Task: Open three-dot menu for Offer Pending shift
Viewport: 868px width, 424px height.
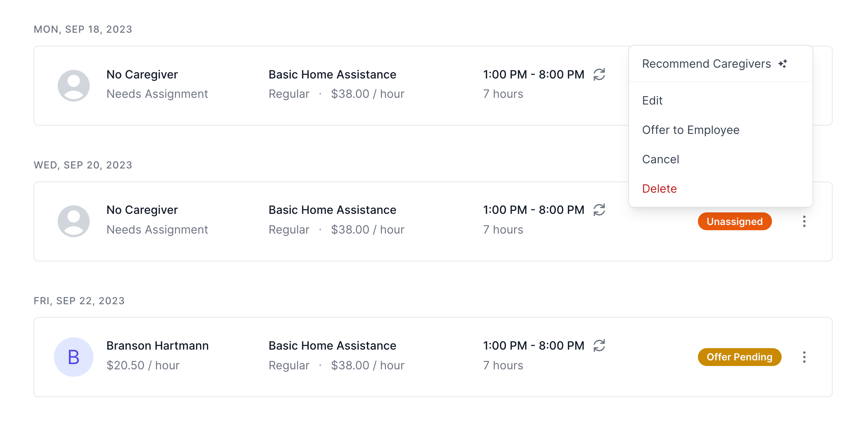Action: 804,357
